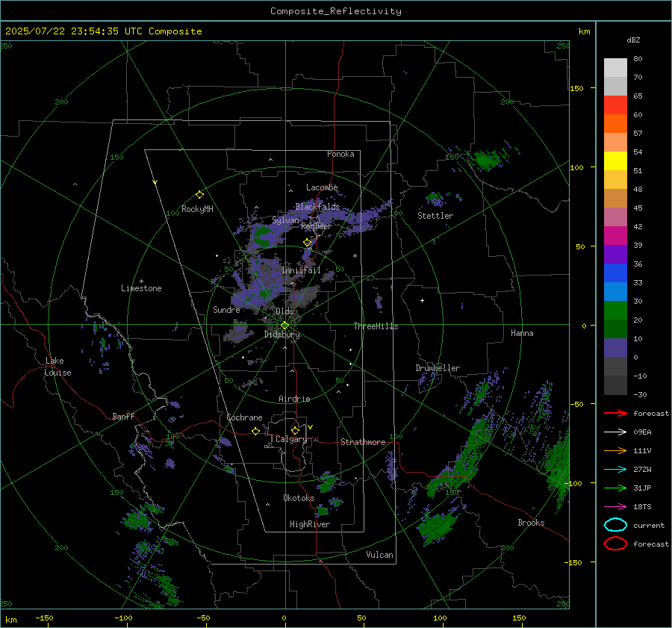Click the Okotoks city label
The image size is (672, 628).
point(299,498)
